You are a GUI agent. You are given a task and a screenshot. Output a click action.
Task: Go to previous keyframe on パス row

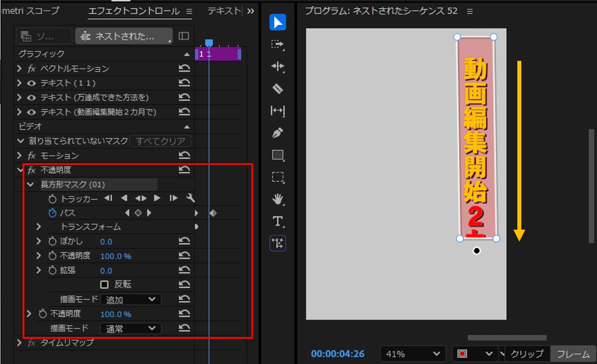click(127, 213)
